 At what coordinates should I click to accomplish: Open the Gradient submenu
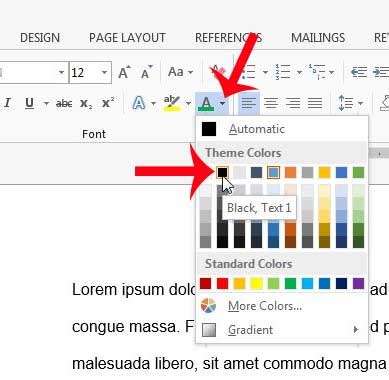pyautogui.click(x=282, y=330)
